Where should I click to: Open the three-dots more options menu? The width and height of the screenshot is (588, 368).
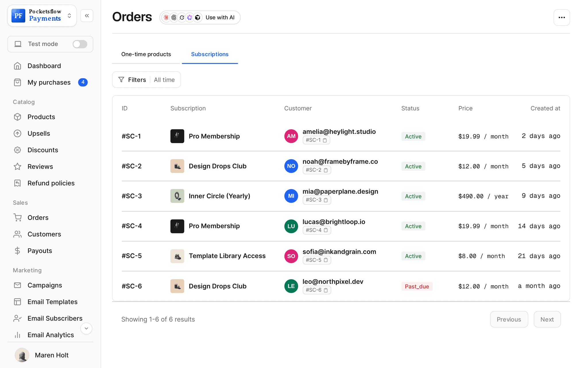pos(562,18)
